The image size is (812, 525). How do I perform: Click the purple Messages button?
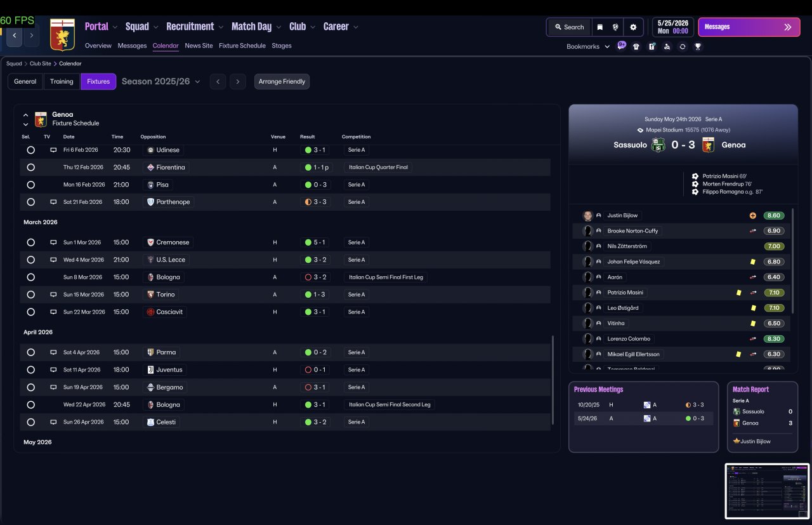[749, 27]
